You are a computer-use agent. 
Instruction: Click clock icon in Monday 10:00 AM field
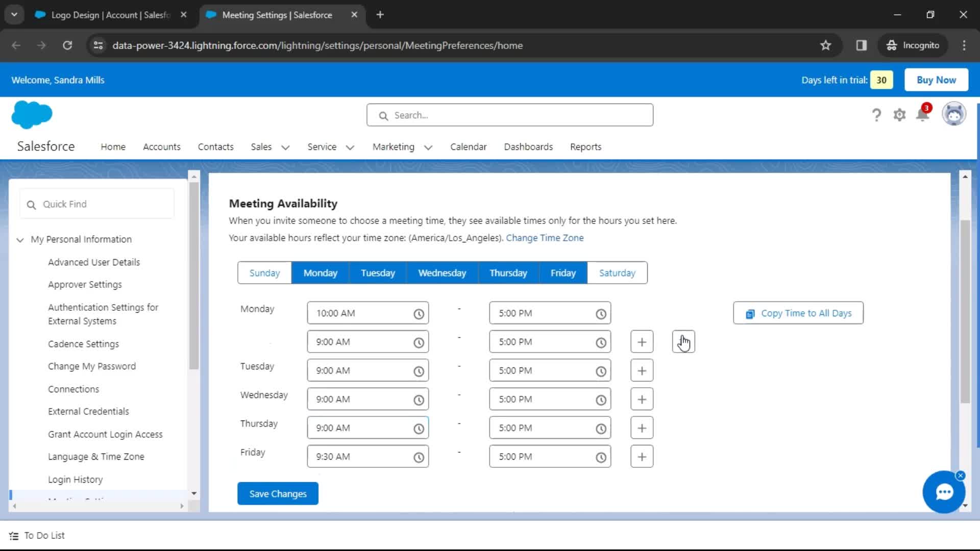[x=419, y=314]
